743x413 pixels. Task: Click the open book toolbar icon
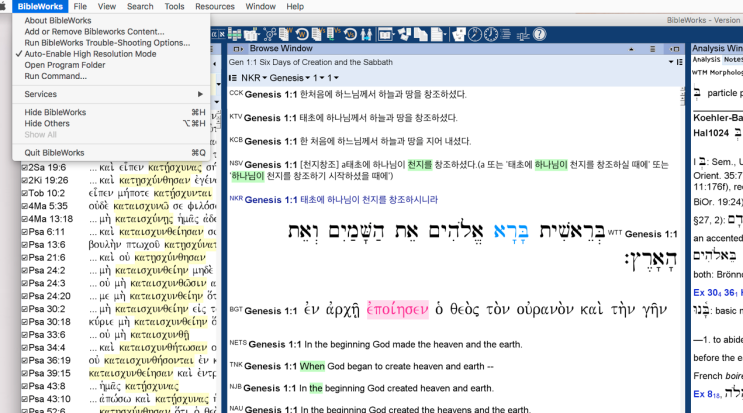250,35
